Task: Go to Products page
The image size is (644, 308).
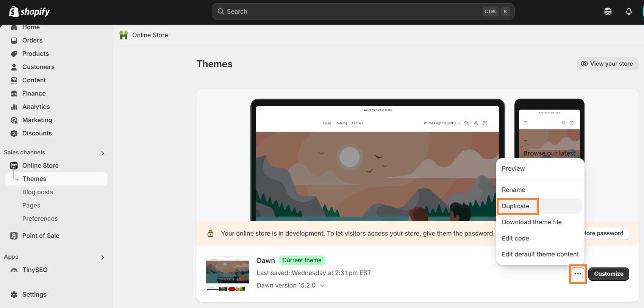Action: pyautogui.click(x=35, y=53)
